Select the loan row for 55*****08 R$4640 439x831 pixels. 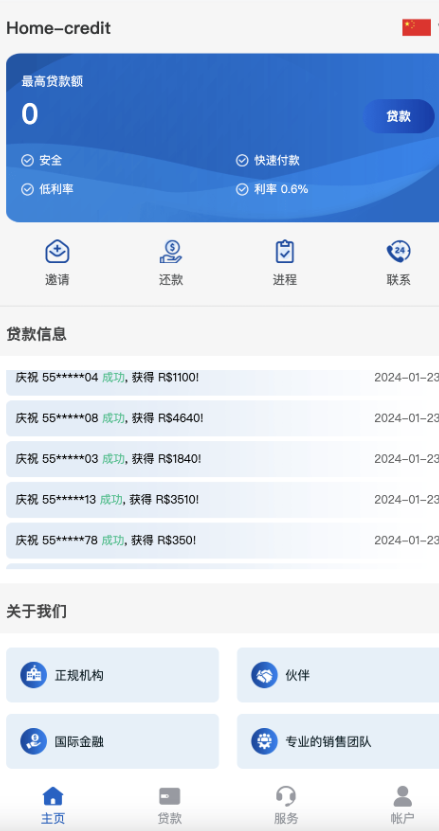[x=223, y=418]
